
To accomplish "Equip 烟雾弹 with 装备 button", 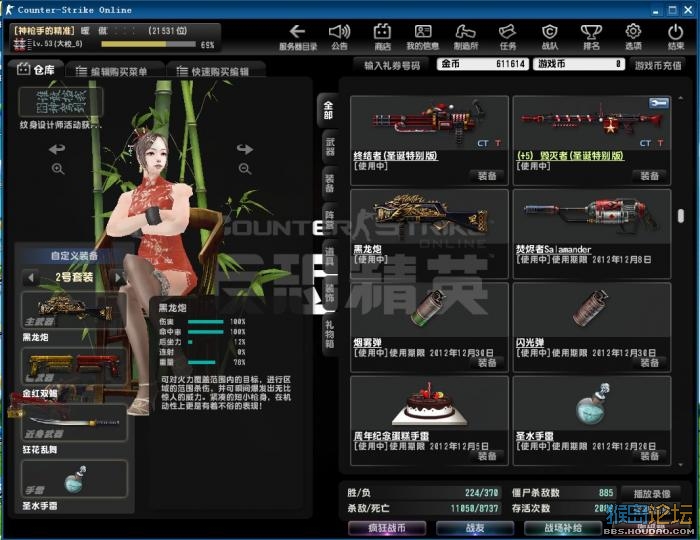I will click(487, 363).
